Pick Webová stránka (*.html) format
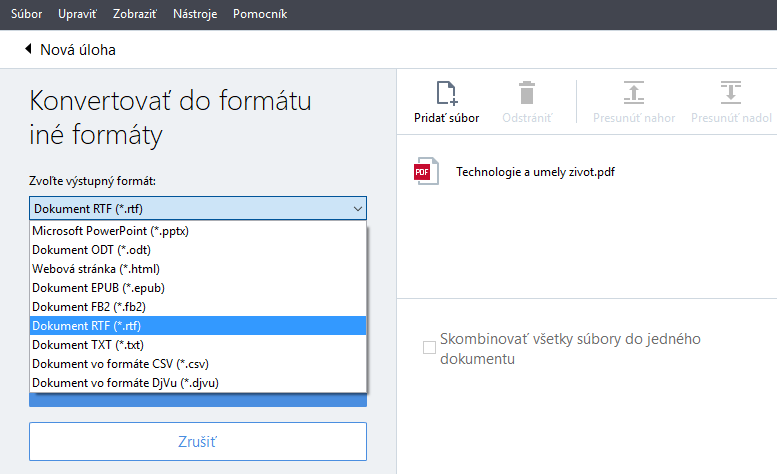777x474 pixels. tap(96, 269)
